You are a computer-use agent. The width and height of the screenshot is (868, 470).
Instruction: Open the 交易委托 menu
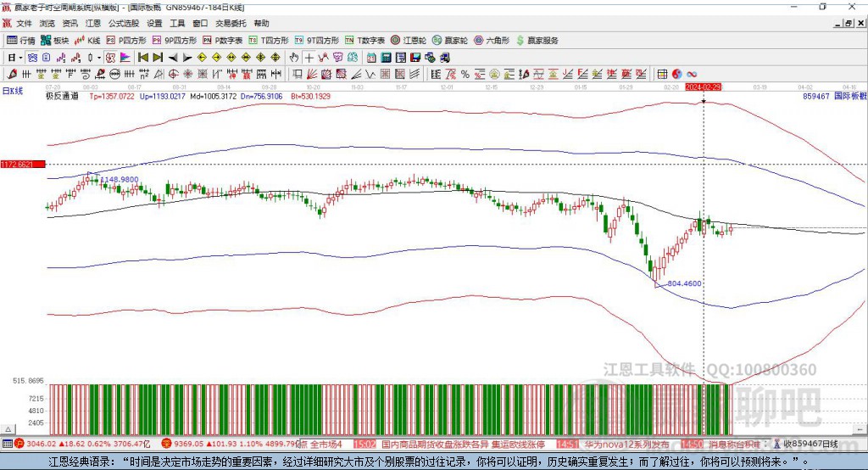click(x=231, y=23)
